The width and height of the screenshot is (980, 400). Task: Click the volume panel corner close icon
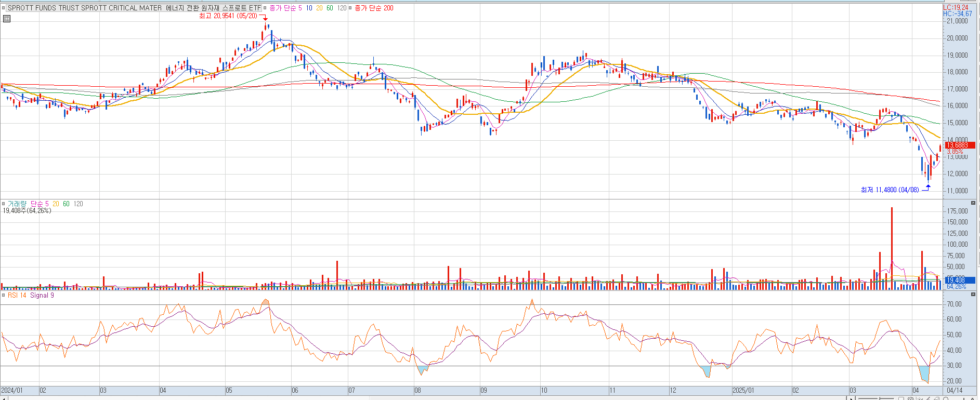[x=973, y=203]
